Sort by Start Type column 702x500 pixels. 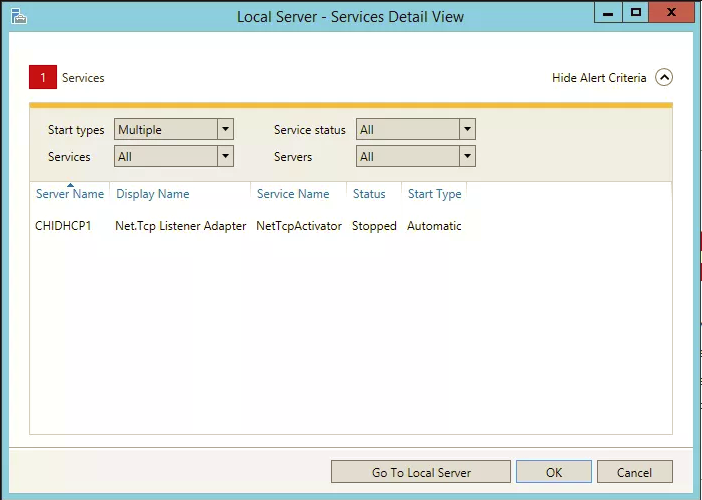pos(434,194)
